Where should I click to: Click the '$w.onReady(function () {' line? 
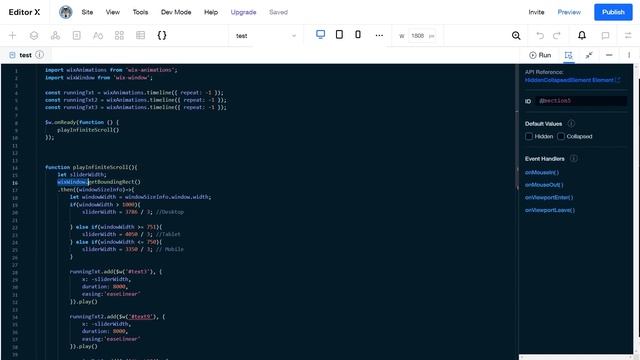click(x=82, y=122)
